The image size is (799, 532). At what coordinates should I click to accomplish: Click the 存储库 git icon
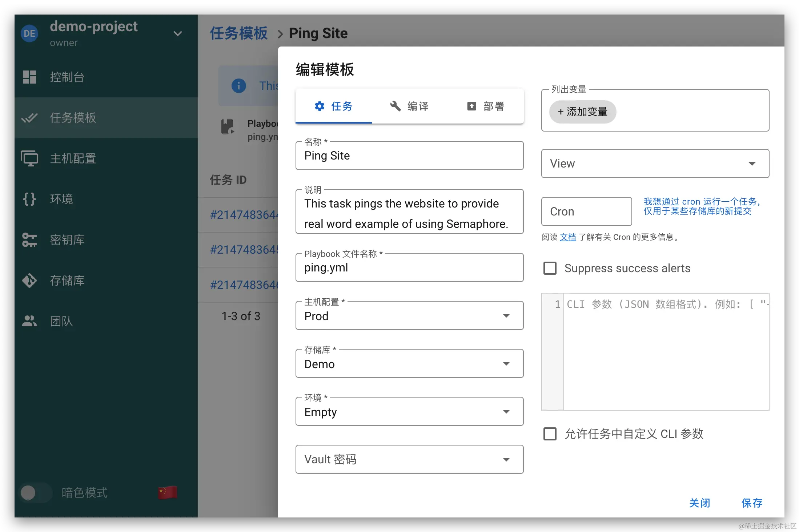29,281
